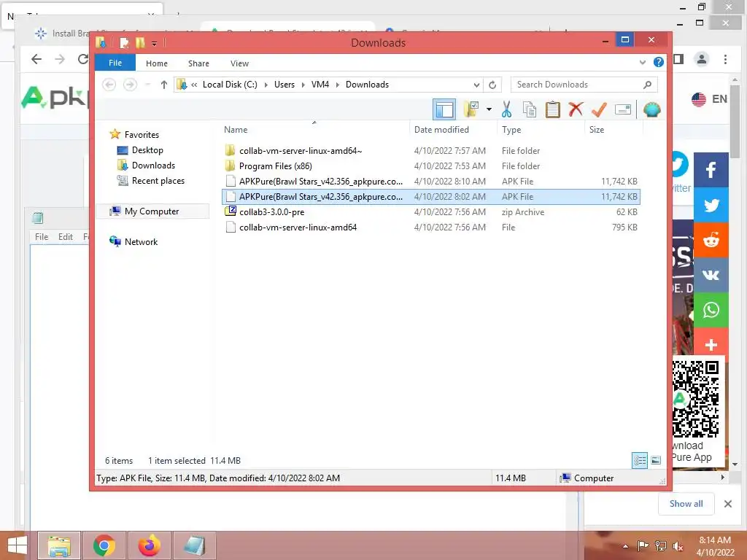Open the folder options dropdown arrow
The width and height of the screenshot is (747, 560).
point(489,109)
